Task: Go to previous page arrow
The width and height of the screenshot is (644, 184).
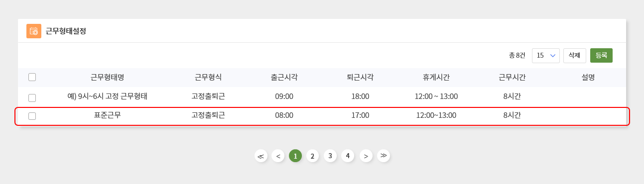Action: [x=278, y=156]
